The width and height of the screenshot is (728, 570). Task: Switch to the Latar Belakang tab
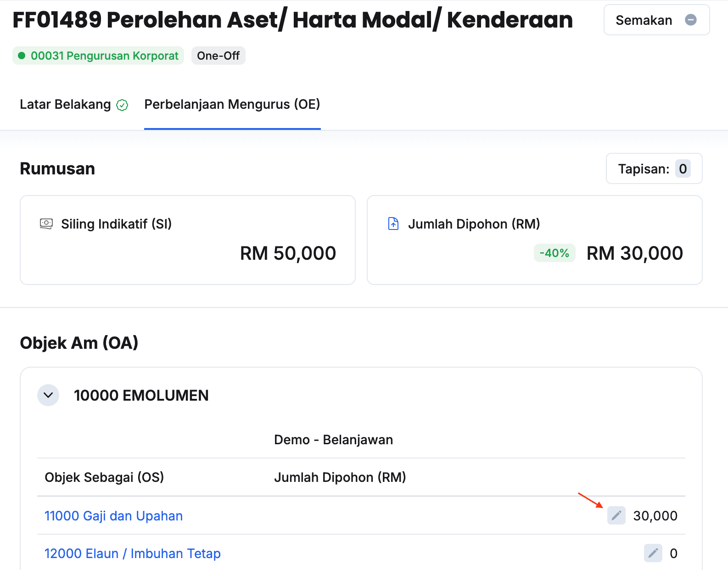[x=66, y=105]
